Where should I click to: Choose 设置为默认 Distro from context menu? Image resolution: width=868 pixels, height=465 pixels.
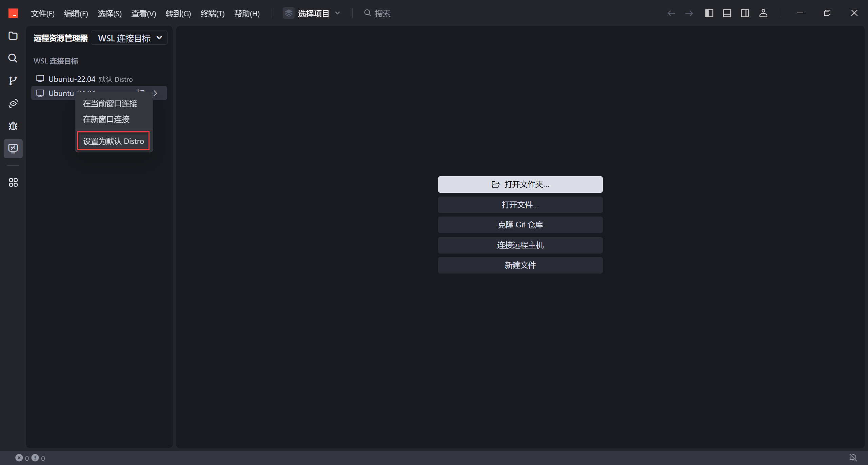click(113, 141)
